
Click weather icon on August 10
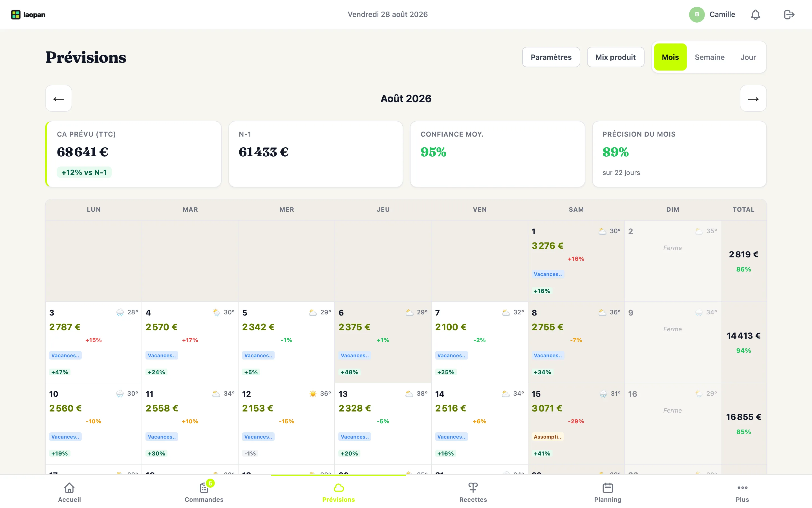click(120, 394)
